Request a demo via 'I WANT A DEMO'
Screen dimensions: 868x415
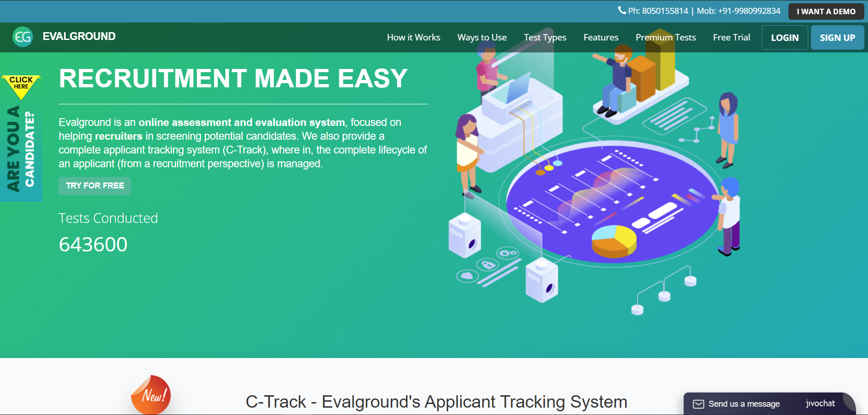pyautogui.click(x=826, y=11)
